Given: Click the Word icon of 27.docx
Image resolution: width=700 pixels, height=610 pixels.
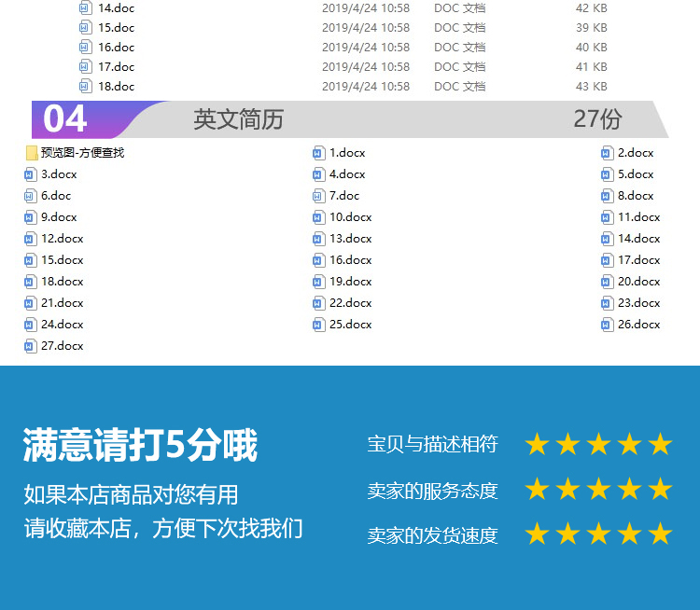Looking at the screenshot, I should [x=30, y=346].
